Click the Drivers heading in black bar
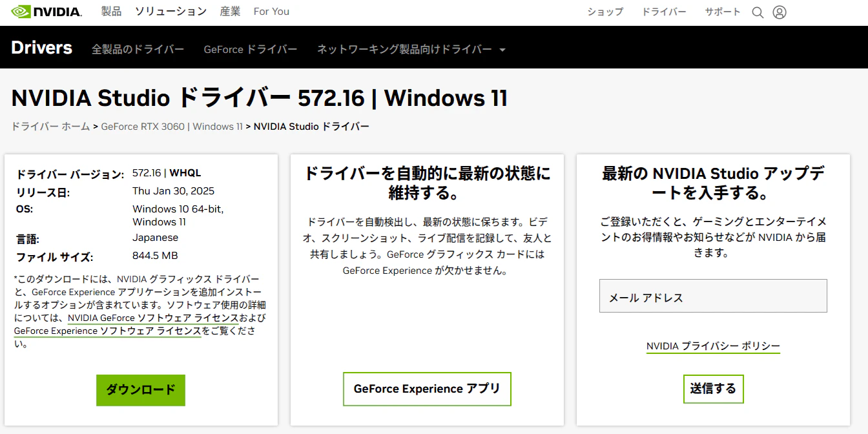The height and width of the screenshot is (434, 868). pyautogui.click(x=42, y=48)
